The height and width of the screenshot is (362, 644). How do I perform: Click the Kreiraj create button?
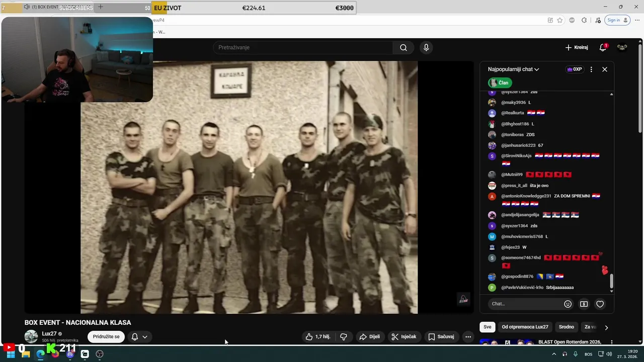coord(577,47)
